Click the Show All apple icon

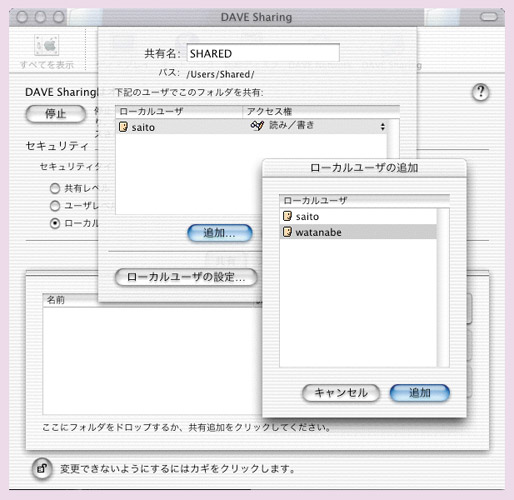pyautogui.click(x=47, y=45)
